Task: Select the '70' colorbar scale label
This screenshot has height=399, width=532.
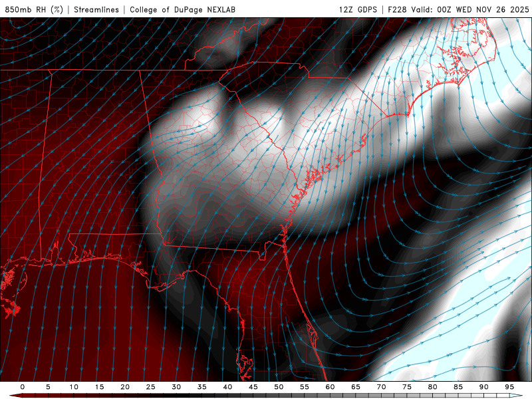Action: [381, 387]
